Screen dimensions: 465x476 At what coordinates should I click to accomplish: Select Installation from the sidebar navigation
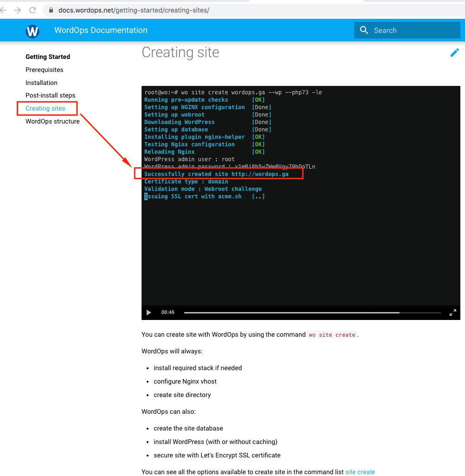pyautogui.click(x=41, y=83)
